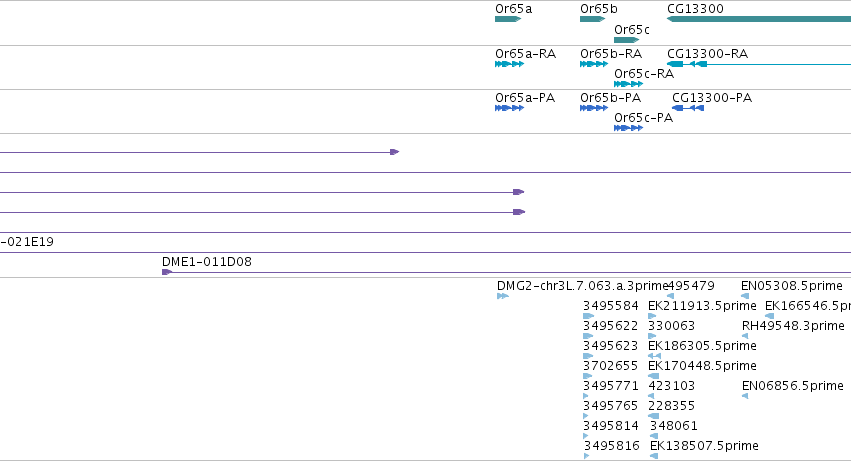This screenshot has width=851, height=461.
Task: Select the Or65b gene arrow glyph
Action: click(x=593, y=19)
